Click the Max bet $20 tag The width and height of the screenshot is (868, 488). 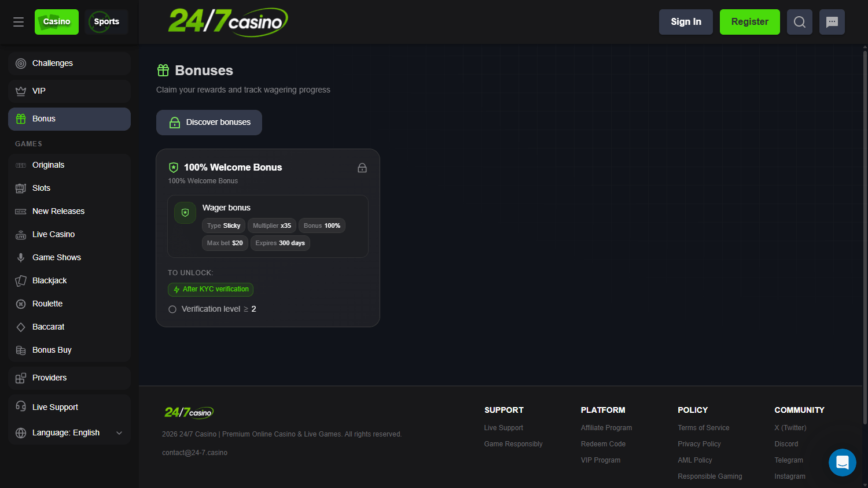(x=225, y=243)
